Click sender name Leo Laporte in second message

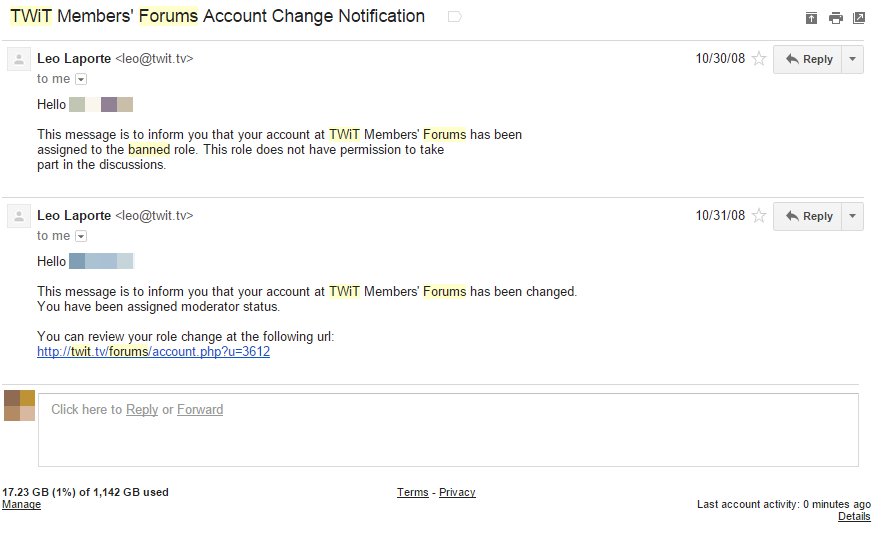tap(74, 216)
